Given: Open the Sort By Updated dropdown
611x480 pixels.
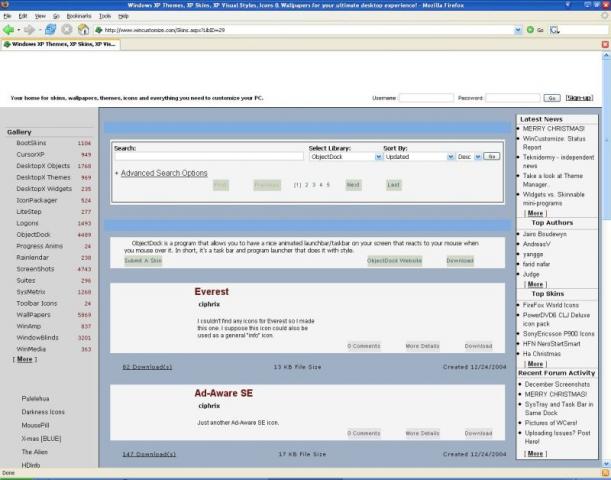Looking at the screenshot, I should pyautogui.click(x=450, y=157).
